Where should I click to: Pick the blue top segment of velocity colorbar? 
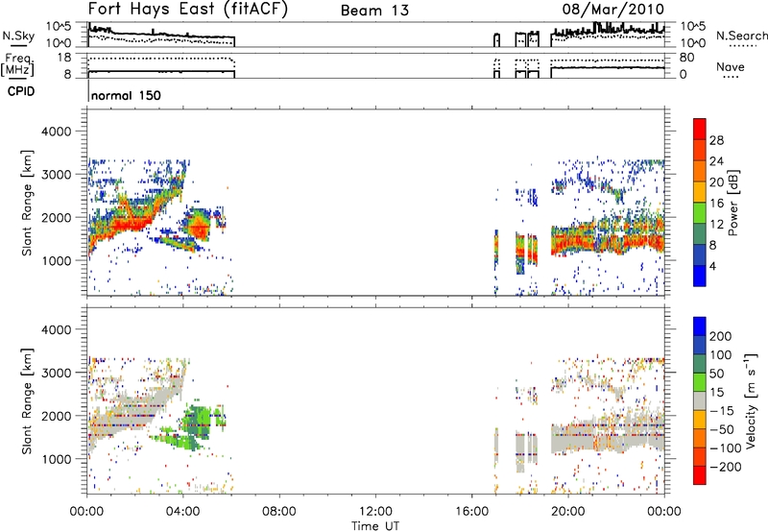[700, 326]
